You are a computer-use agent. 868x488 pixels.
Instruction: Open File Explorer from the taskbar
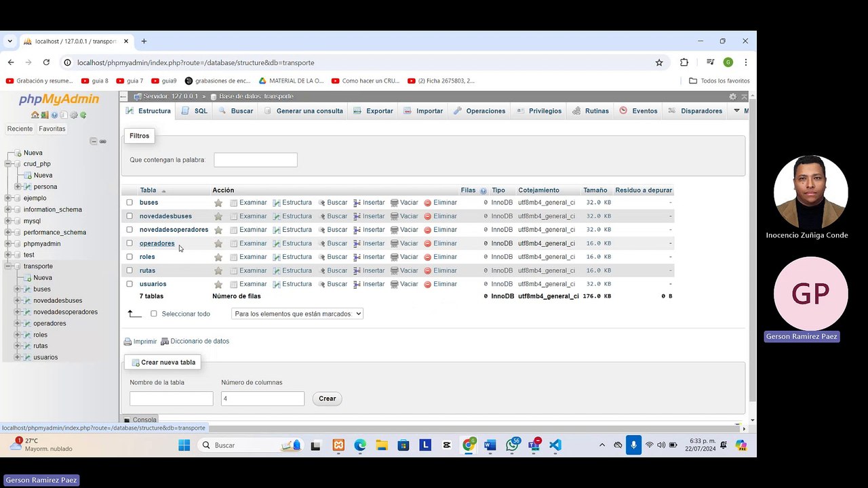point(382,445)
